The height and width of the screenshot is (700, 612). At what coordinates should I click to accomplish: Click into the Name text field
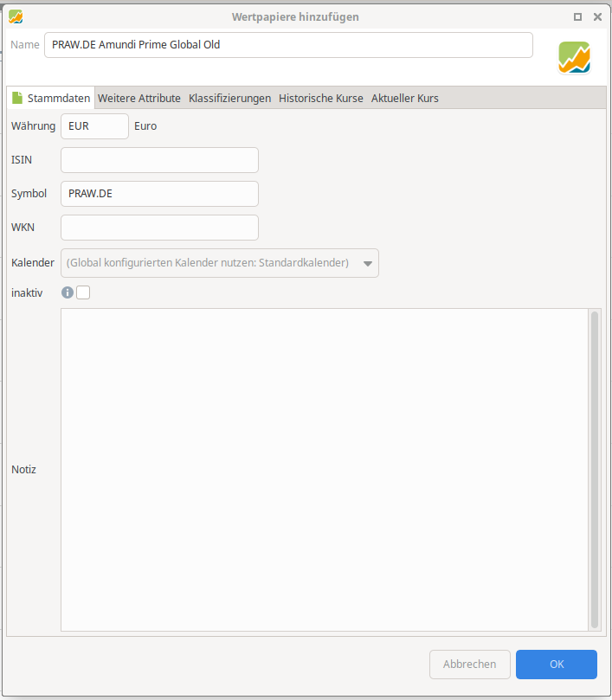287,45
